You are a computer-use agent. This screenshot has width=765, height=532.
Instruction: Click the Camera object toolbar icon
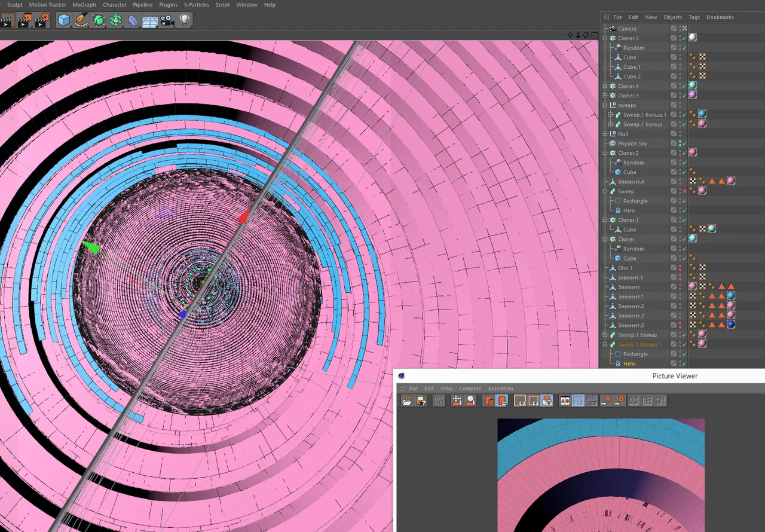coord(167,21)
